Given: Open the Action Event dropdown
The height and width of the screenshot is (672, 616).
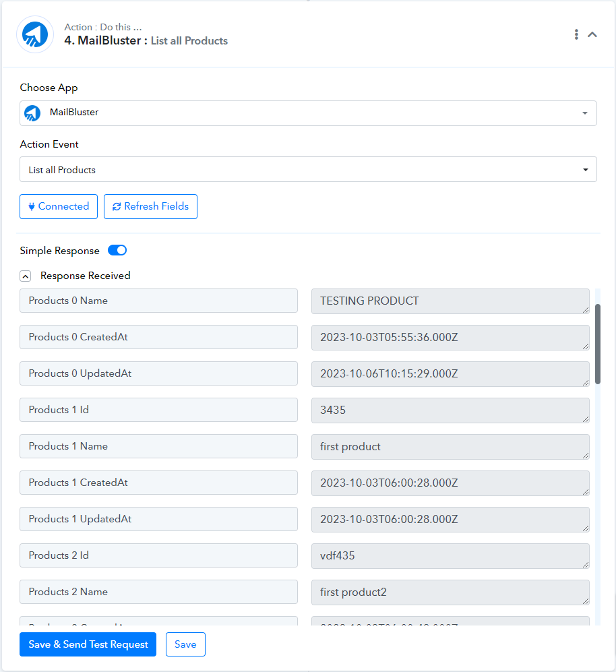Looking at the screenshot, I should [308, 169].
